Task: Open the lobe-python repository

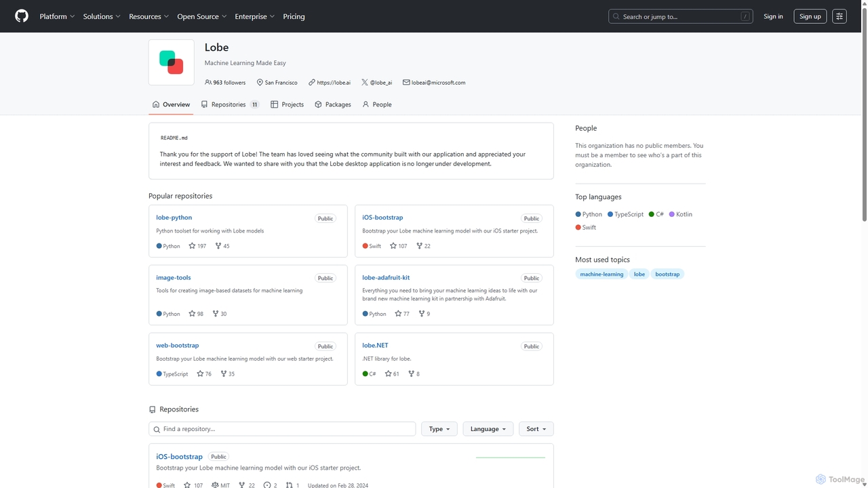Action: [x=174, y=218]
